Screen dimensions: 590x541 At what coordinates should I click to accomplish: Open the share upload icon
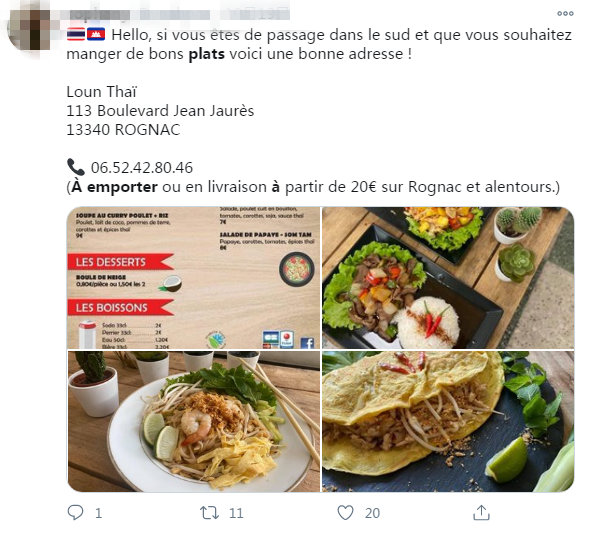point(481,513)
